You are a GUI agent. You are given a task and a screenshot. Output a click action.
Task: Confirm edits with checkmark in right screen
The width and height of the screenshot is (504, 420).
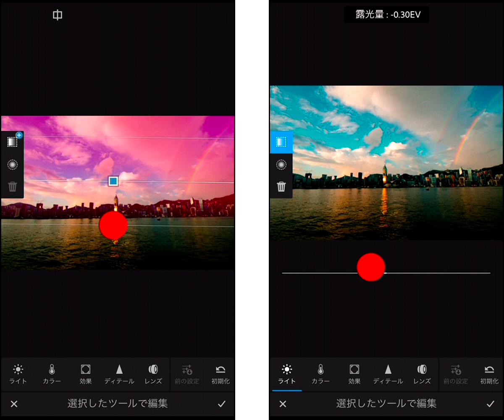490,404
